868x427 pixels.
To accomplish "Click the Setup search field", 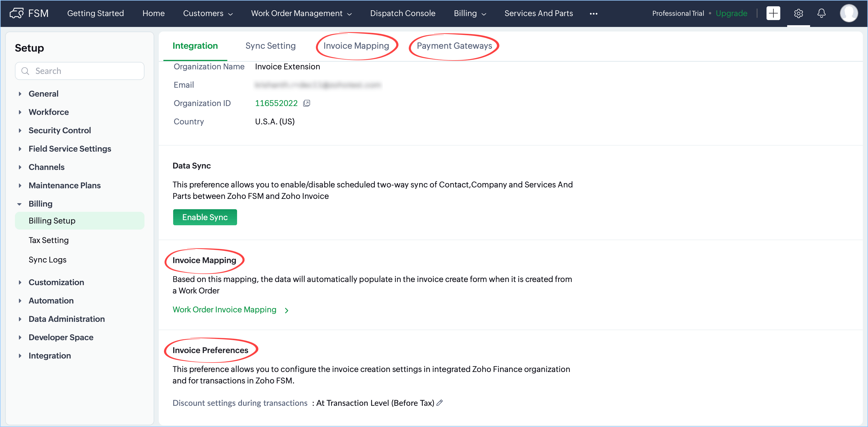I will tap(79, 71).
